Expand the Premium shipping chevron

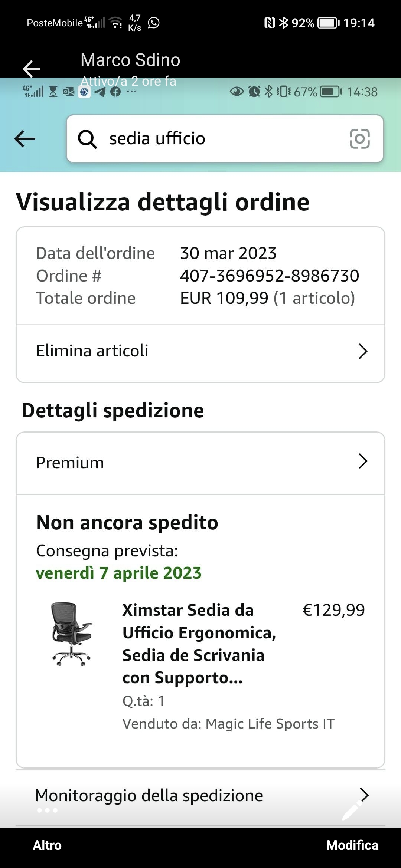coord(363,461)
